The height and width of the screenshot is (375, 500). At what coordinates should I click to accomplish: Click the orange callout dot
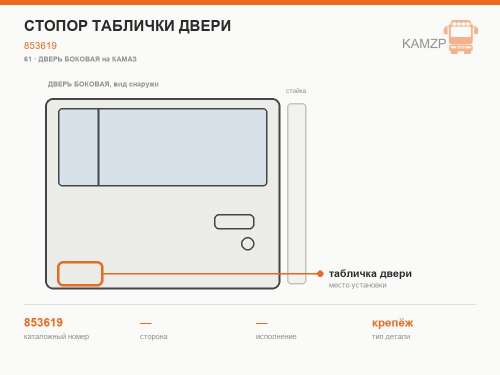click(320, 274)
